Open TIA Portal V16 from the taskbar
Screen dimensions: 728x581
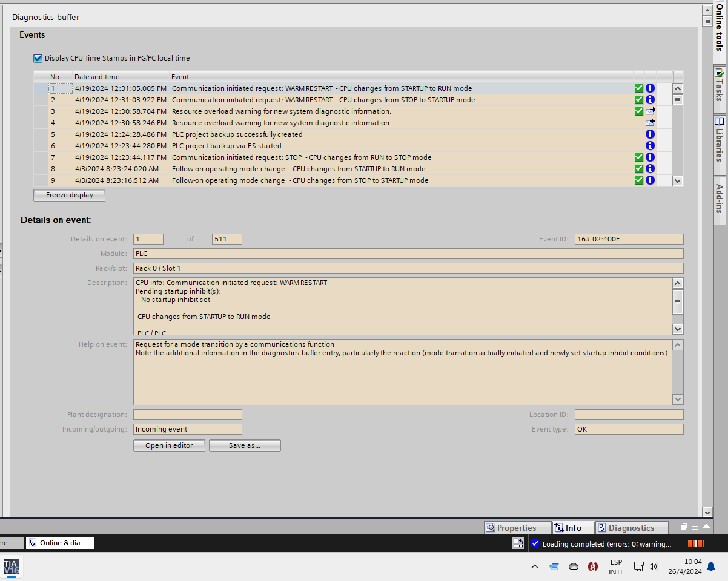click(x=11, y=567)
